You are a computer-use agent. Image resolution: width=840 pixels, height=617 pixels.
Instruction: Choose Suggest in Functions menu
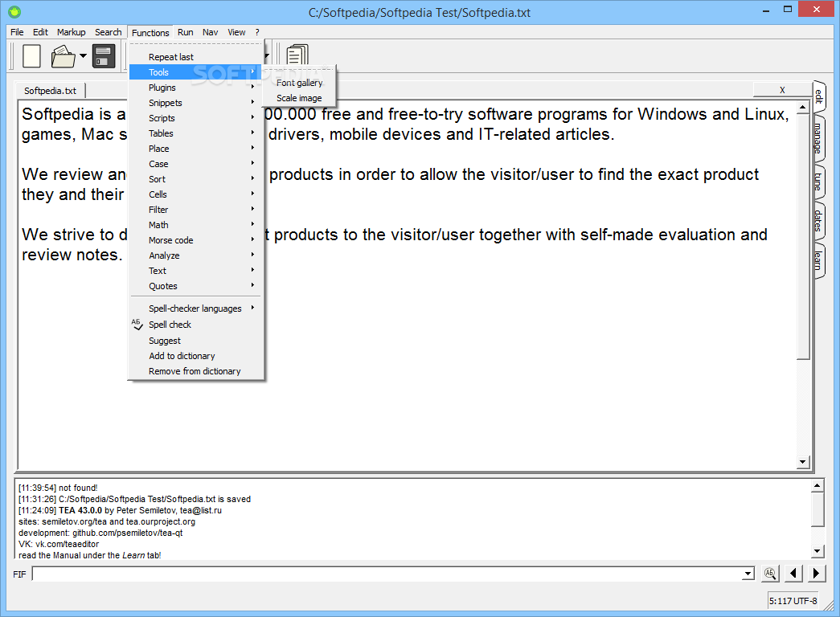tap(196, 341)
